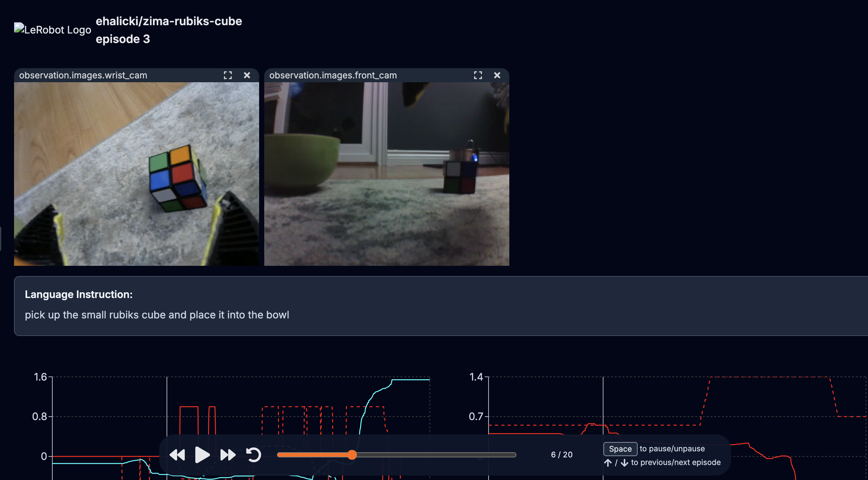Close the wrist_cam video panel
This screenshot has height=480, width=868.
247,76
